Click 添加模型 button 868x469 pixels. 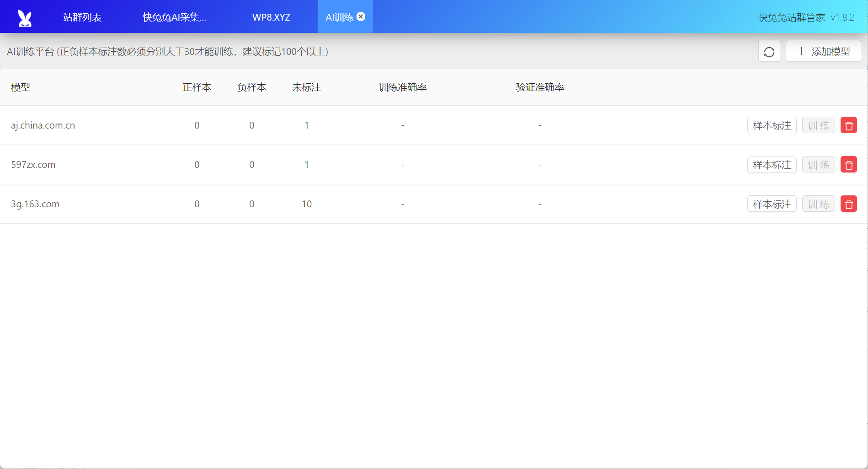point(823,51)
